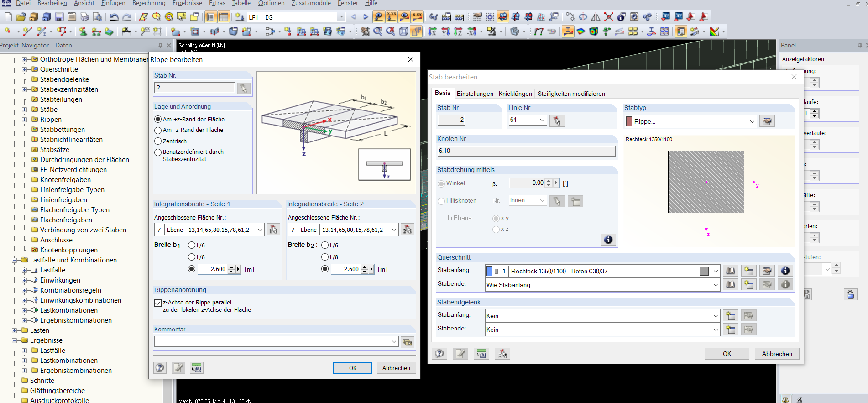Cancel the Rippe bearbeiten dialog

396,368
